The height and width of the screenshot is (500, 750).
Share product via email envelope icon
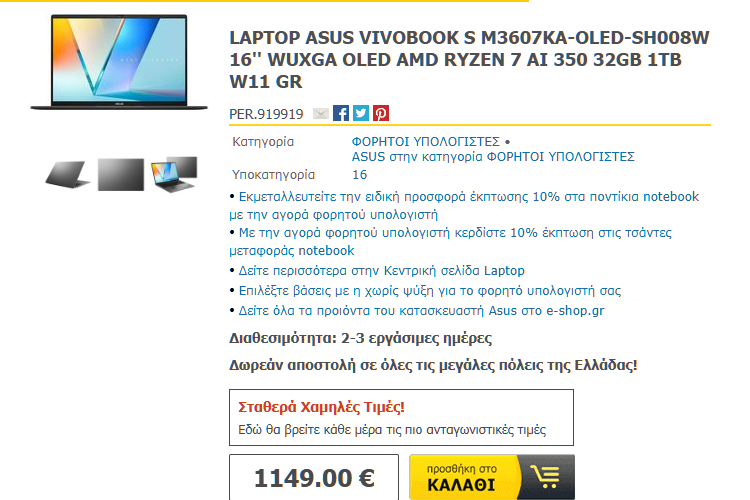pyautogui.click(x=320, y=113)
